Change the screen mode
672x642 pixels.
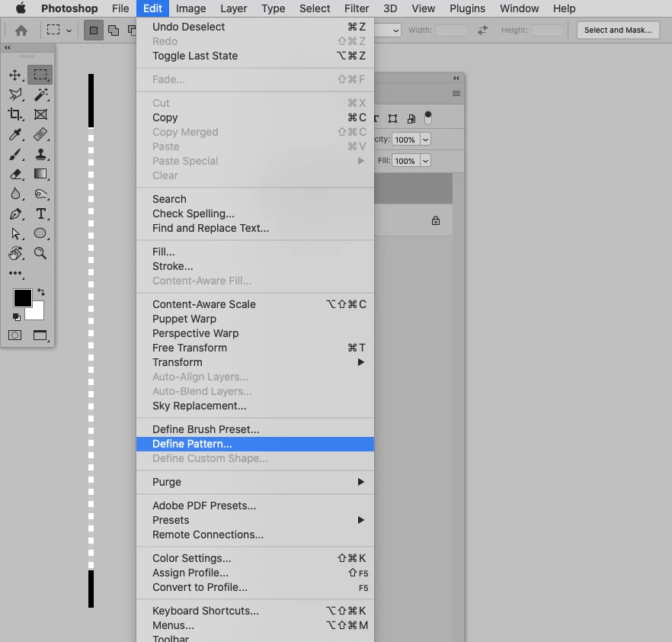click(x=40, y=335)
